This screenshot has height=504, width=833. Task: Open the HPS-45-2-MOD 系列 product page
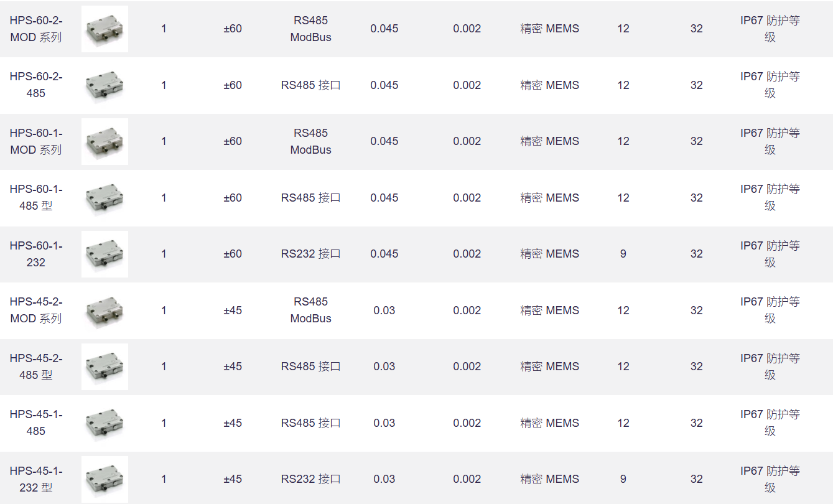(x=36, y=310)
